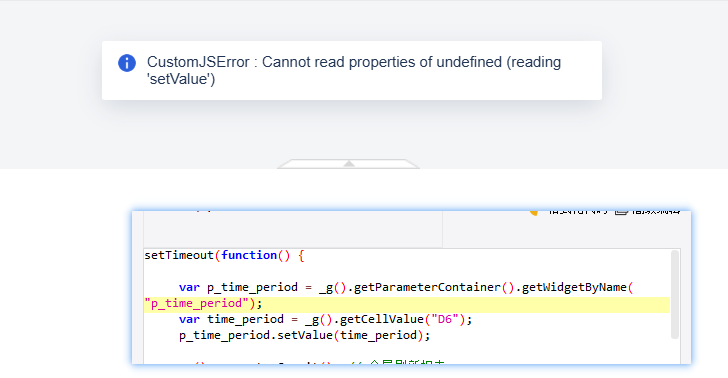Collapse the panel using the up-arrow handle
The height and width of the screenshot is (378, 728).
click(349, 163)
